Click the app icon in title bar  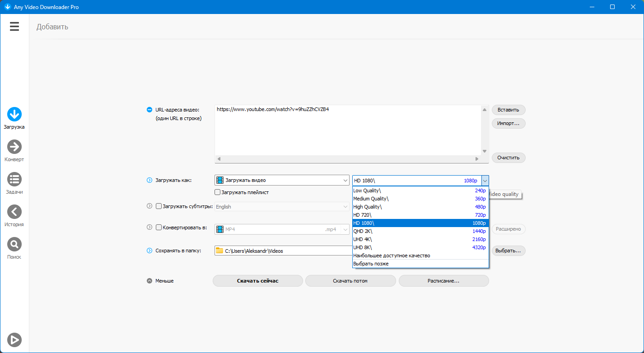[7, 7]
